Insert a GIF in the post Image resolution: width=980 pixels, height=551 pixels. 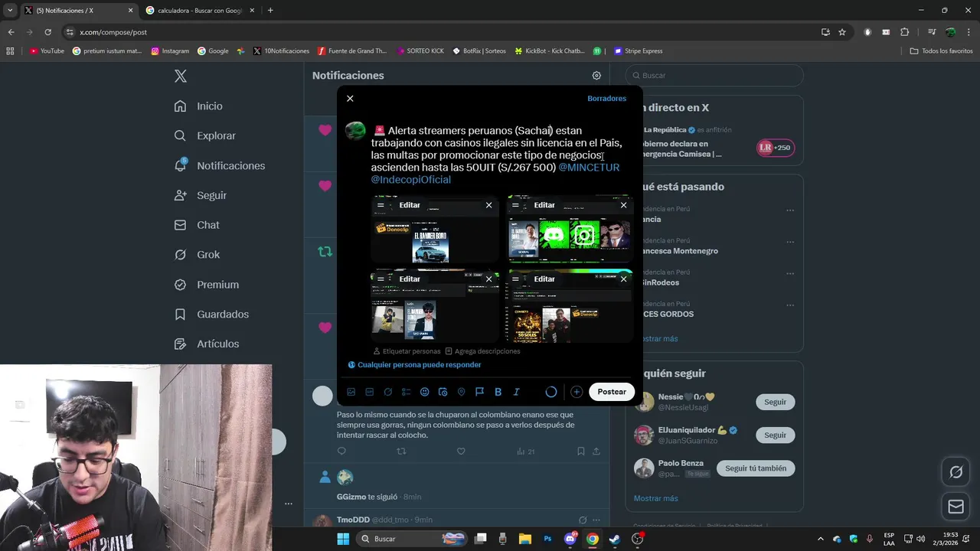click(x=370, y=392)
